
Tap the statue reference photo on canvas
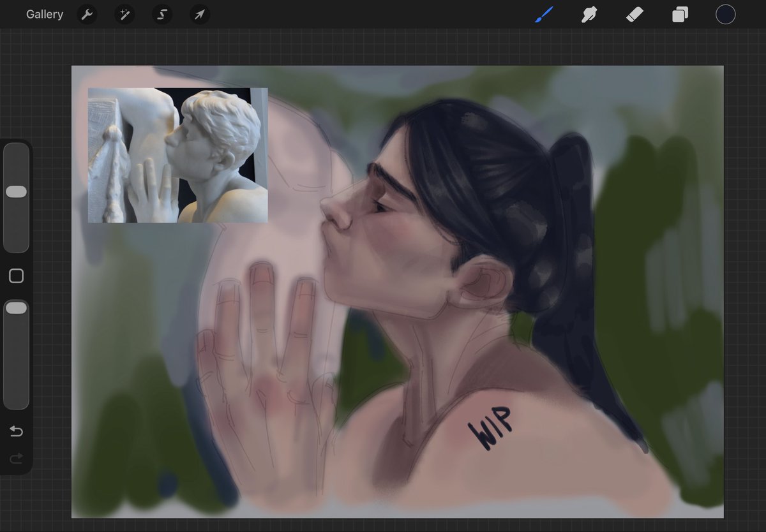pyautogui.click(x=177, y=155)
